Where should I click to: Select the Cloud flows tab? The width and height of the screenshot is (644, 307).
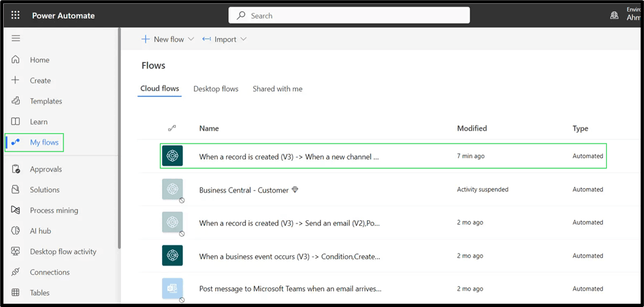pos(160,89)
